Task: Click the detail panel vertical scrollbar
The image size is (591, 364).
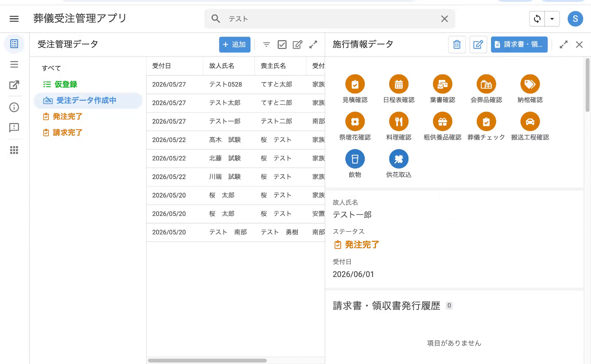Action: pyautogui.click(x=587, y=85)
